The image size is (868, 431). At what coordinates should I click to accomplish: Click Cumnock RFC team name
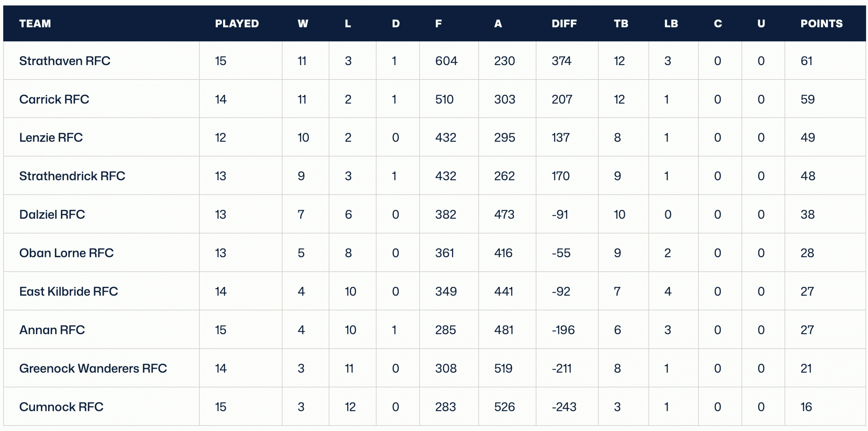click(61, 407)
